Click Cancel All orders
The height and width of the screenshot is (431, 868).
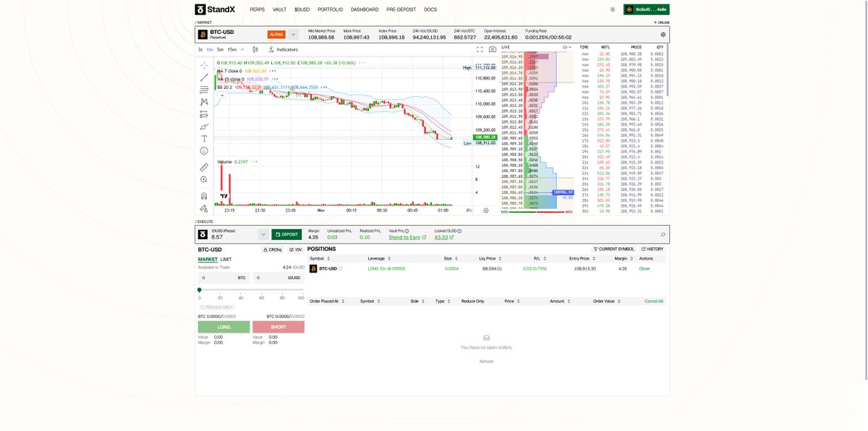tap(654, 301)
